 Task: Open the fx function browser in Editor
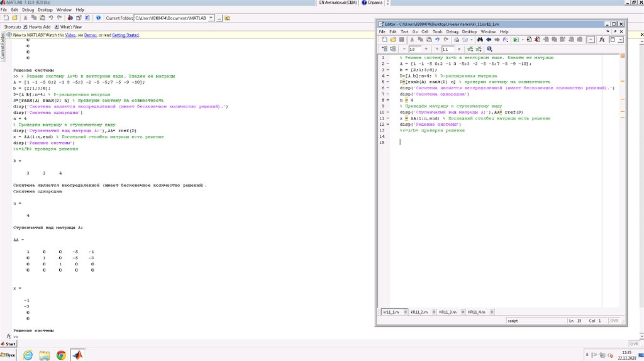click(602, 39)
